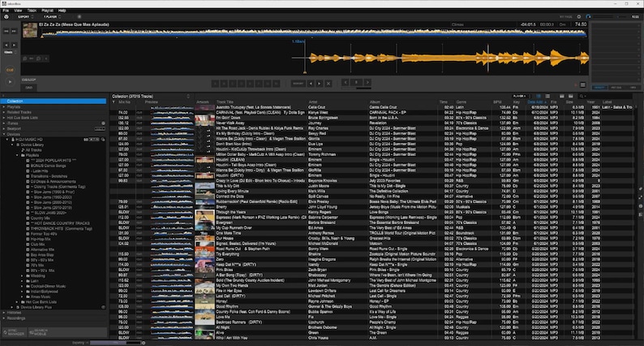Click the 1.1Bars playhead marker
This screenshot has height=346, width=644.
pos(298,41)
